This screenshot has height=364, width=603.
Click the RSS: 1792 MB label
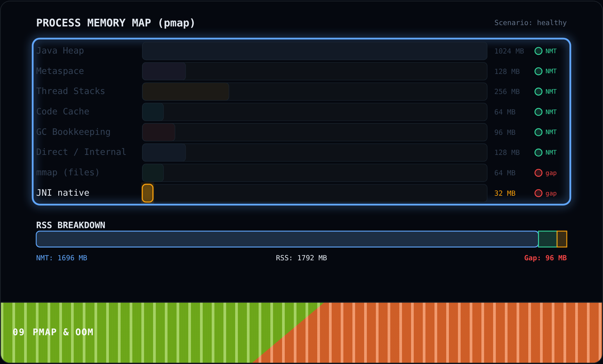(x=301, y=258)
